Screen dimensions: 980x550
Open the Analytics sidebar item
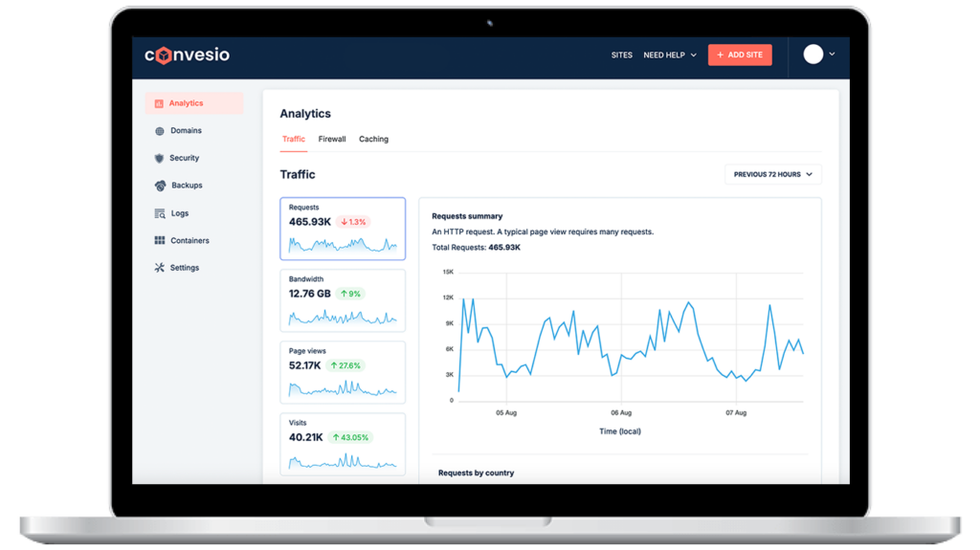click(x=194, y=103)
